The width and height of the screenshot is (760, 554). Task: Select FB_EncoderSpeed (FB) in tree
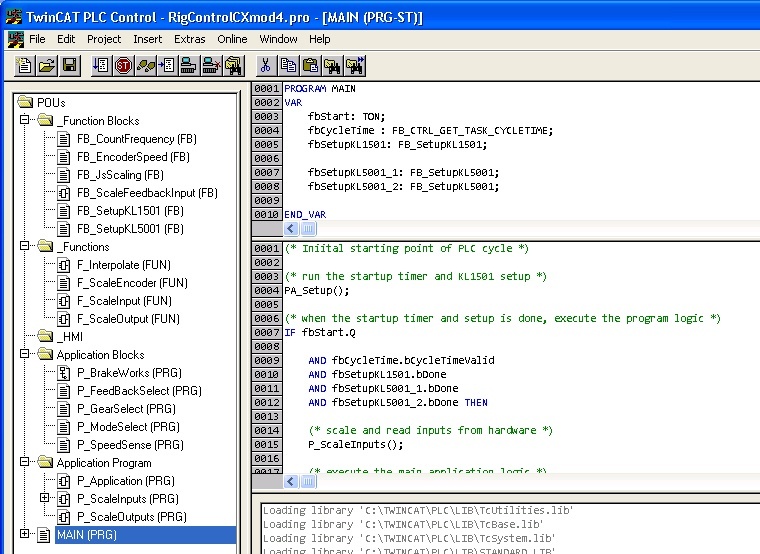tap(133, 157)
